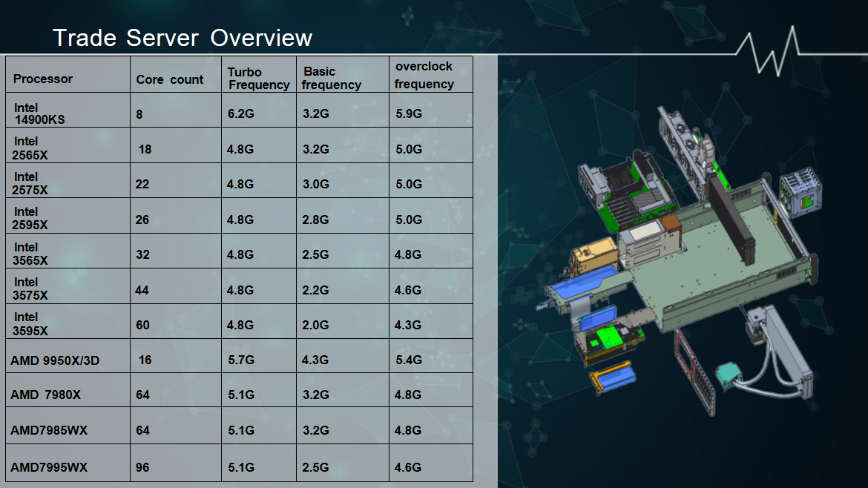Select the "overclock frequency" column header
Viewport: 868px width, 488px height.
point(424,75)
